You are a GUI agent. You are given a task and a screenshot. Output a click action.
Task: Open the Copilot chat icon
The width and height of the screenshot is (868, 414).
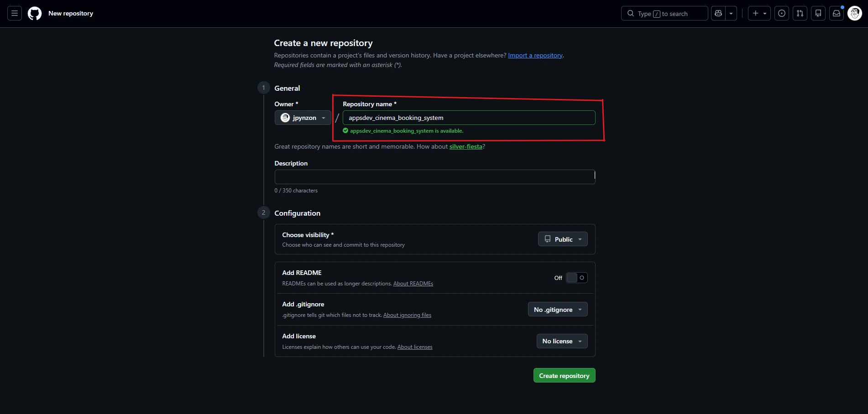point(718,14)
